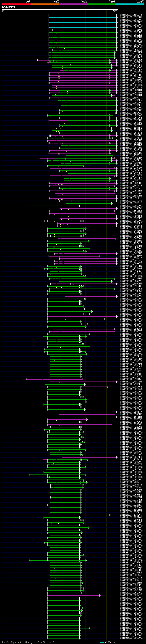This screenshot has width=146, height=644.
Task: Select hit UniRef100_B9NEM7
Action: click(131, 158)
